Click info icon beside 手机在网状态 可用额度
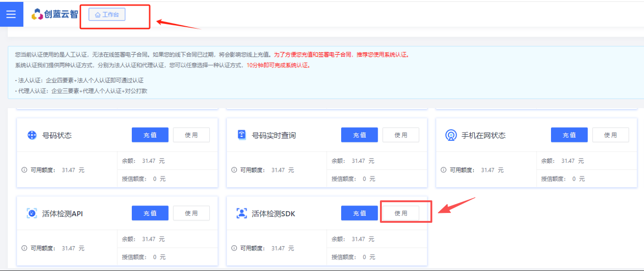644x271 pixels. (444, 170)
